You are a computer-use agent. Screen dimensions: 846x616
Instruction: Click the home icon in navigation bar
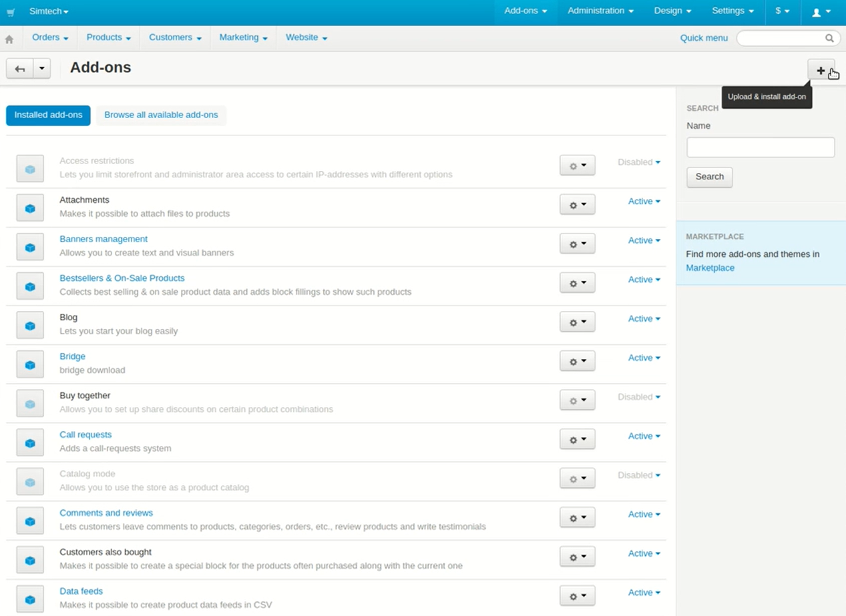(x=9, y=39)
